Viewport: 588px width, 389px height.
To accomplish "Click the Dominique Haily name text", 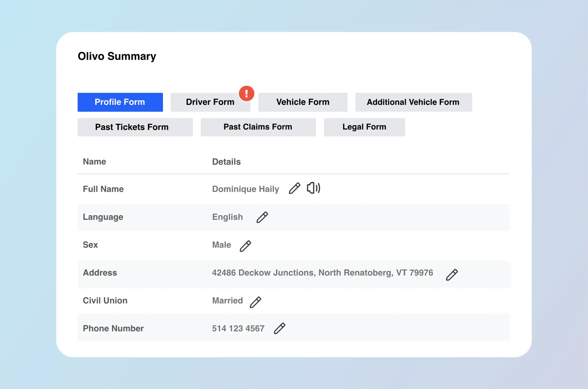I will click(x=245, y=189).
